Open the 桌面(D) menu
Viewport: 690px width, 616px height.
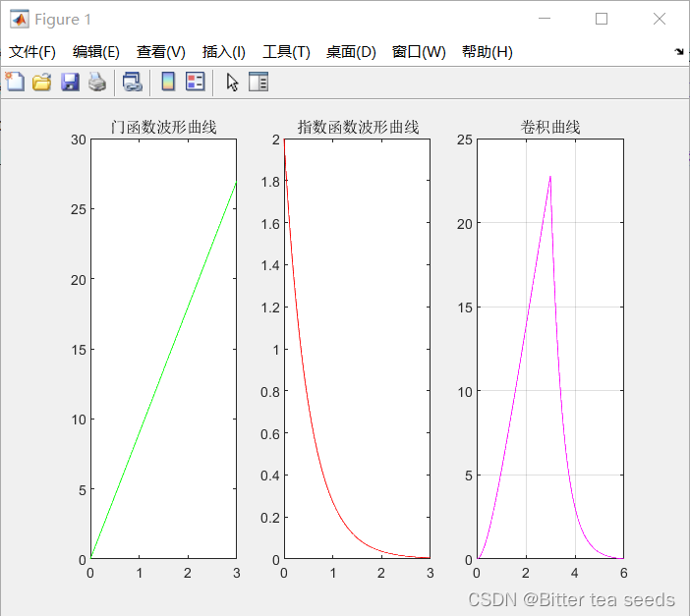[351, 52]
